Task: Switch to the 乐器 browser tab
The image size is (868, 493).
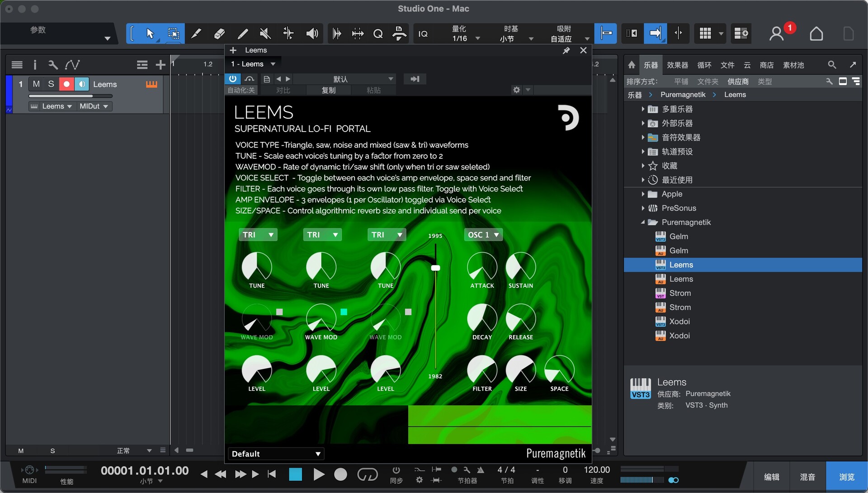Action: pos(651,65)
